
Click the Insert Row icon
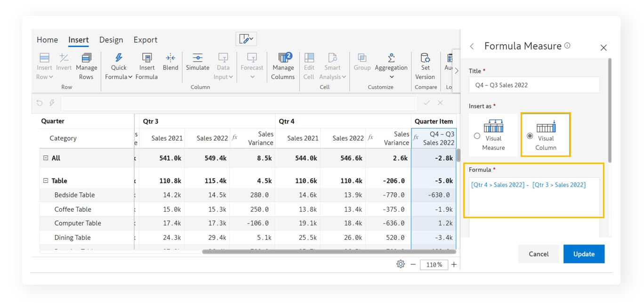click(44, 57)
